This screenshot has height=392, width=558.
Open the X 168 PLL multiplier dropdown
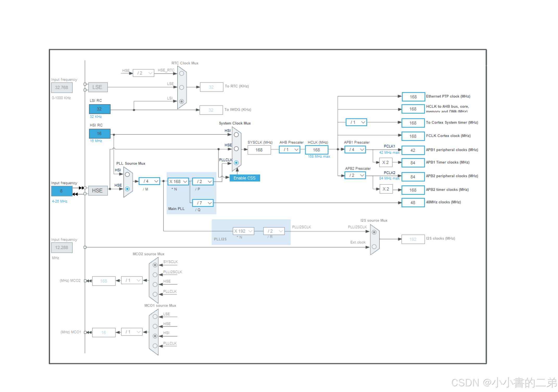[178, 181]
